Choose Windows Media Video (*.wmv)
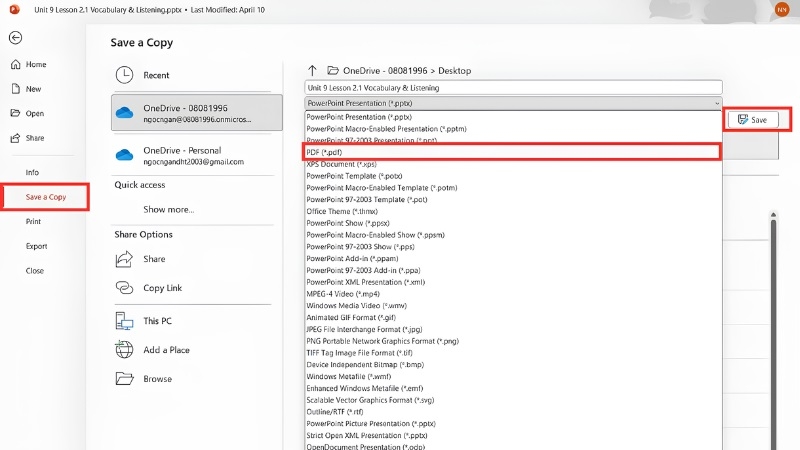This screenshot has height=450, width=800. pyautogui.click(x=513, y=305)
